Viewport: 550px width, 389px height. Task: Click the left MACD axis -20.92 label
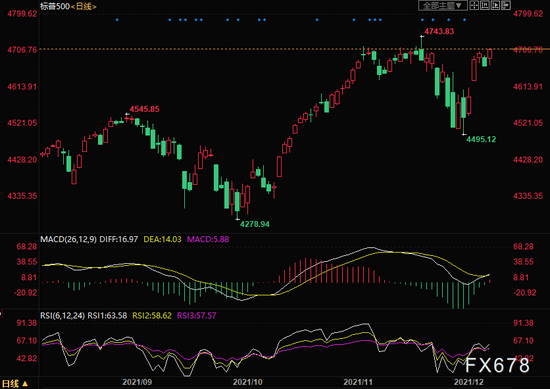tap(25, 293)
